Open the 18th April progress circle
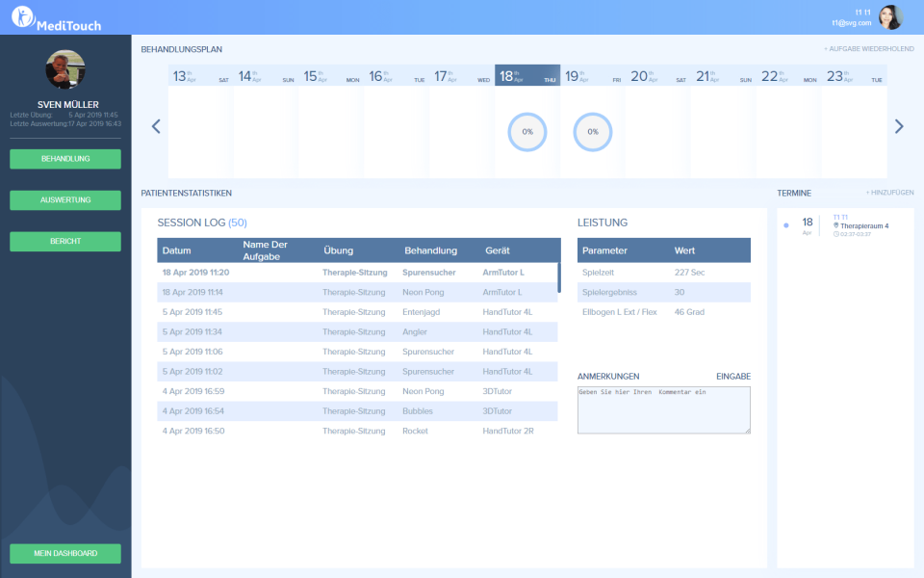This screenshot has height=578, width=924. click(x=527, y=132)
